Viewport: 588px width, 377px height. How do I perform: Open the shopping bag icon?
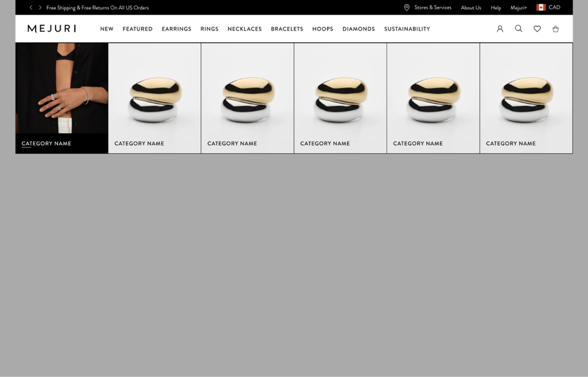click(556, 29)
